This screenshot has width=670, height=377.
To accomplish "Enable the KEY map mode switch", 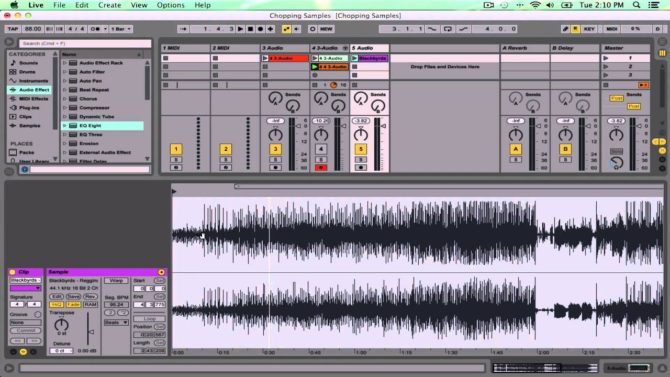I will tap(589, 29).
